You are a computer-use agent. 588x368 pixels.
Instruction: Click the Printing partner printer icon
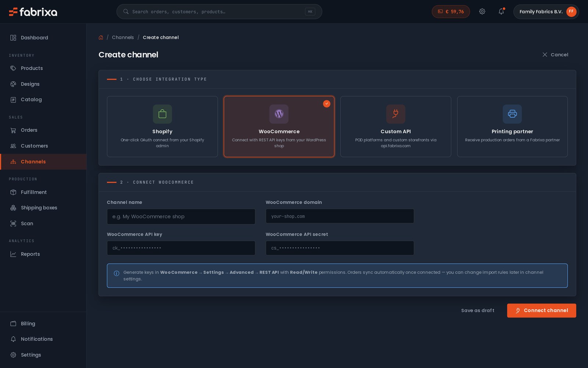(x=512, y=114)
